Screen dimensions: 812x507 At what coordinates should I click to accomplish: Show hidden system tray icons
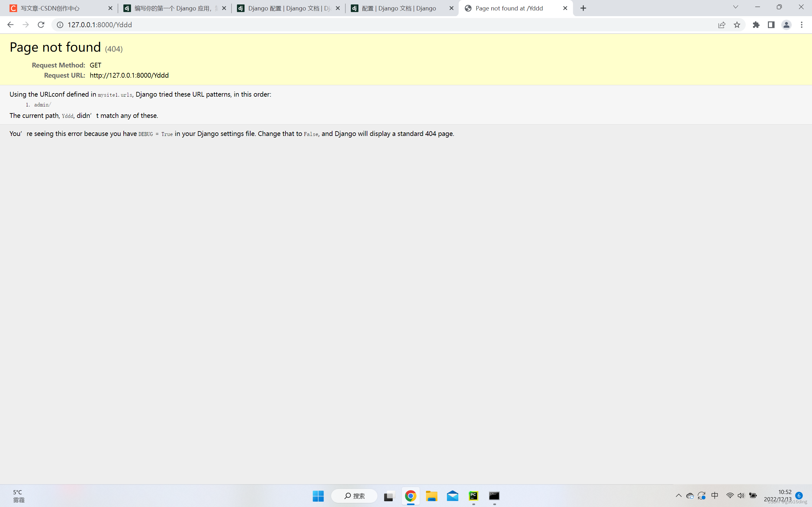click(x=678, y=496)
